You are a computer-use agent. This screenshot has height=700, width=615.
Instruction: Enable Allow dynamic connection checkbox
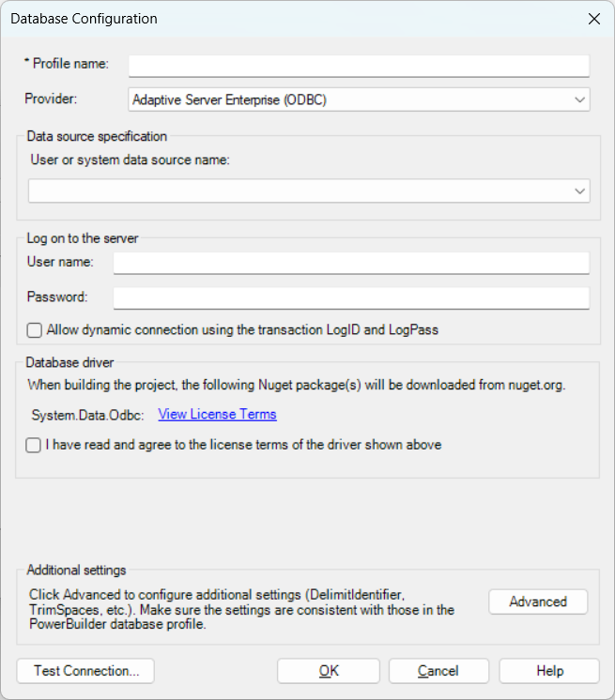pos(35,330)
